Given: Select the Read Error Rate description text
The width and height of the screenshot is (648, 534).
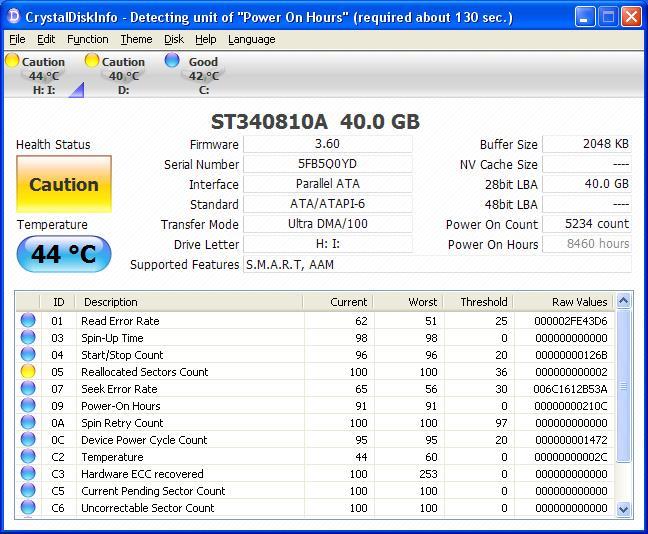Looking at the screenshot, I should [x=120, y=321].
